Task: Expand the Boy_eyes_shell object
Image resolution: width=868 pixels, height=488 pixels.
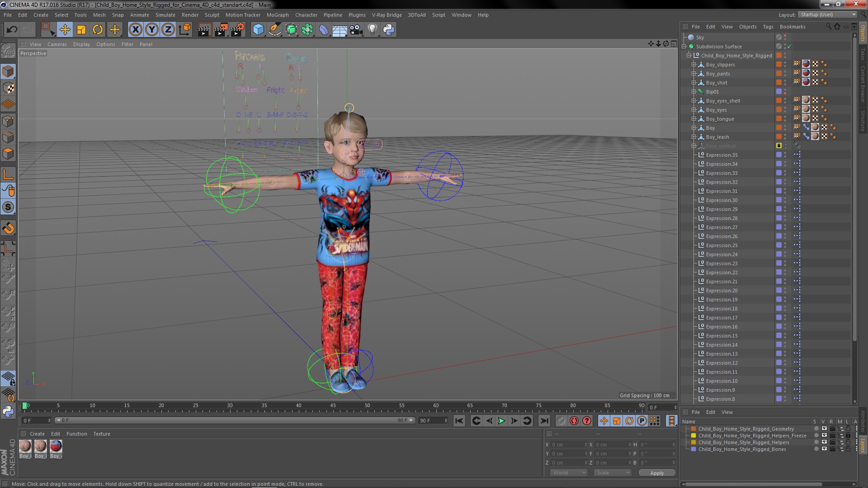Action: (693, 101)
